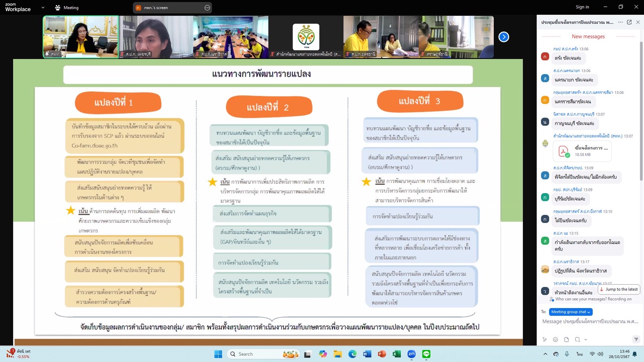Select the ส.ป.ก.อุดรธานี video thumbnail
This screenshot has height=362, width=644.
[x=381, y=37]
